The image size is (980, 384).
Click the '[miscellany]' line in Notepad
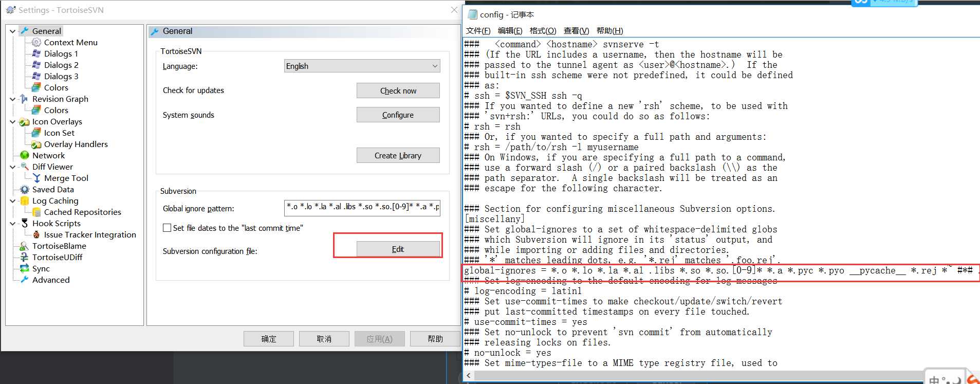tap(494, 219)
